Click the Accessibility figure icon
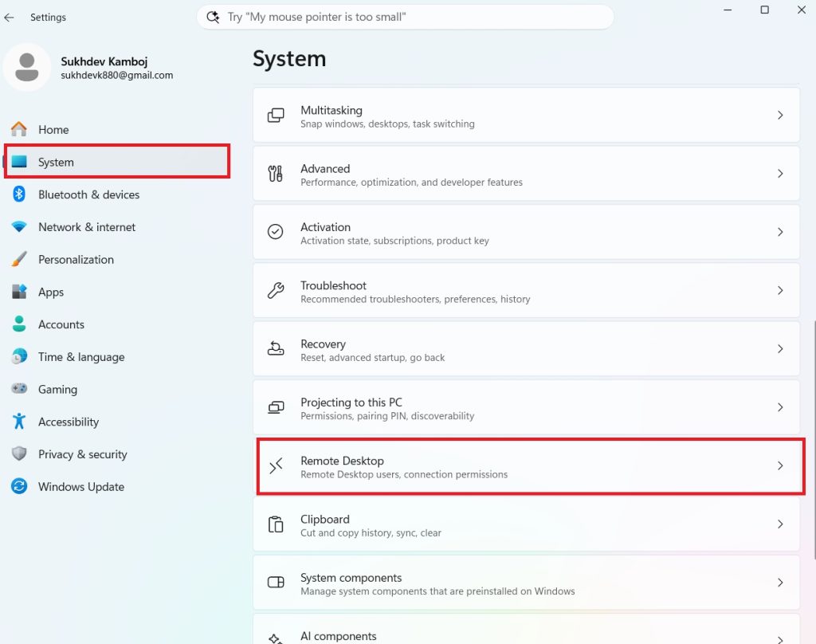816x644 pixels. pyautogui.click(x=19, y=421)
